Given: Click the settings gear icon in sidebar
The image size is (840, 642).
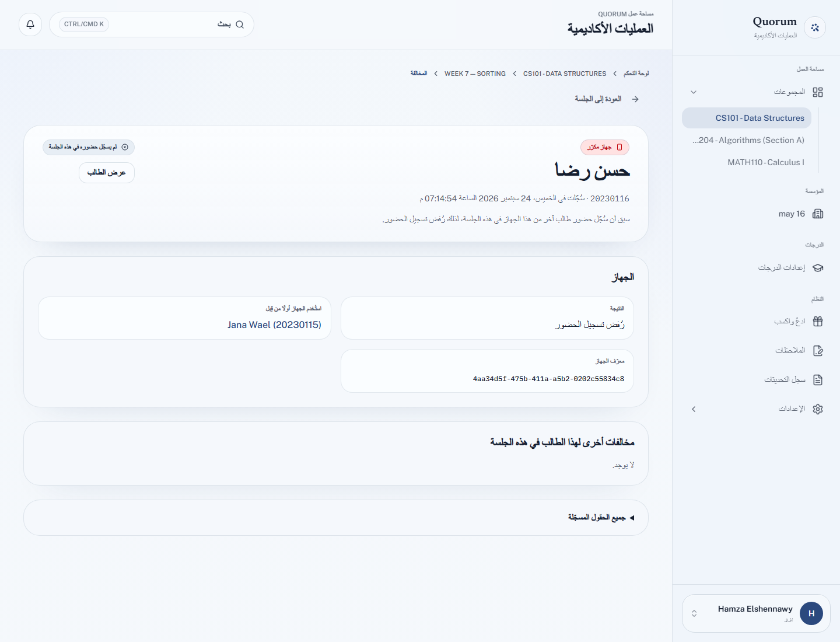Looking at the screenshot, I should click(818, 409).
